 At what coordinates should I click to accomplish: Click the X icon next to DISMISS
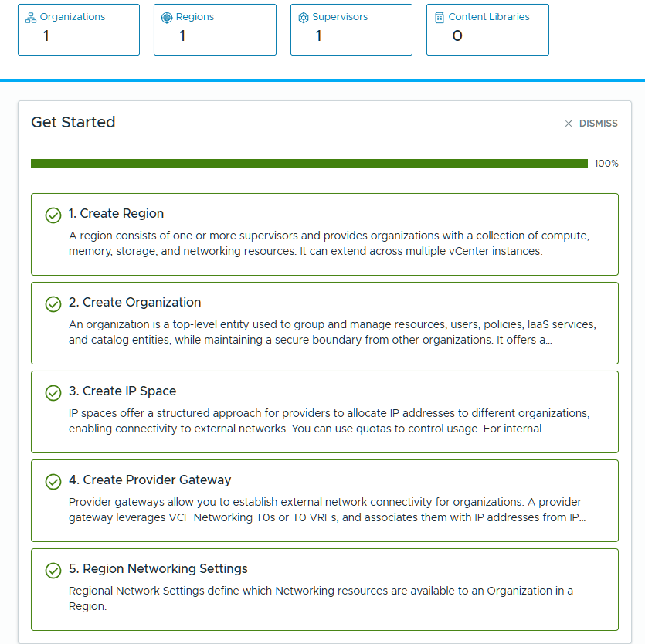pyautogui.click(x=569, y=124)
